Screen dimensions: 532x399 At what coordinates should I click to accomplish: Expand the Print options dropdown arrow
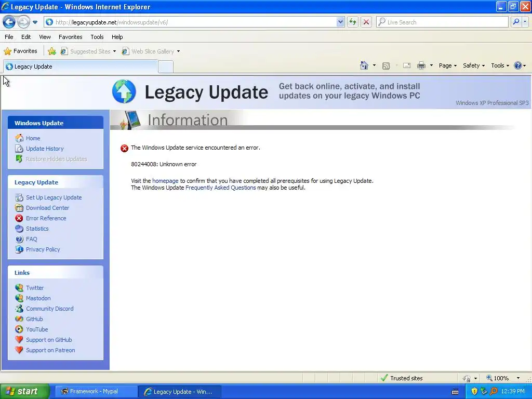[x=431, y=65]
